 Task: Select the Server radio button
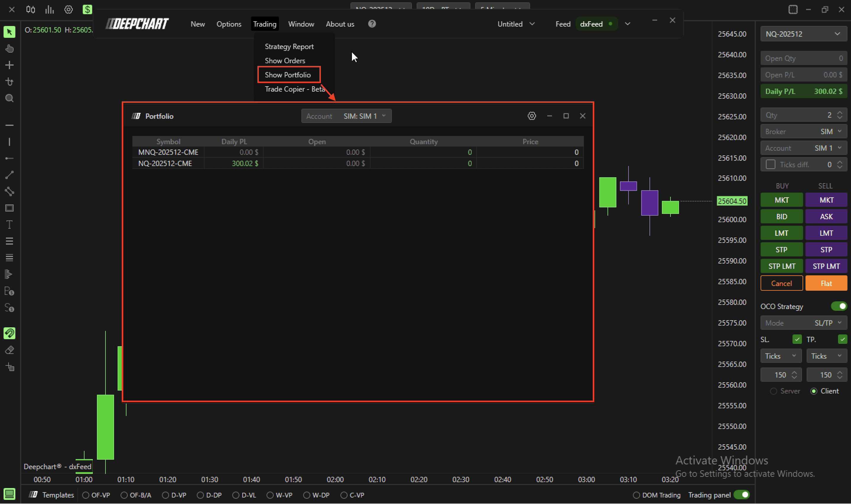tap(774, 391)
